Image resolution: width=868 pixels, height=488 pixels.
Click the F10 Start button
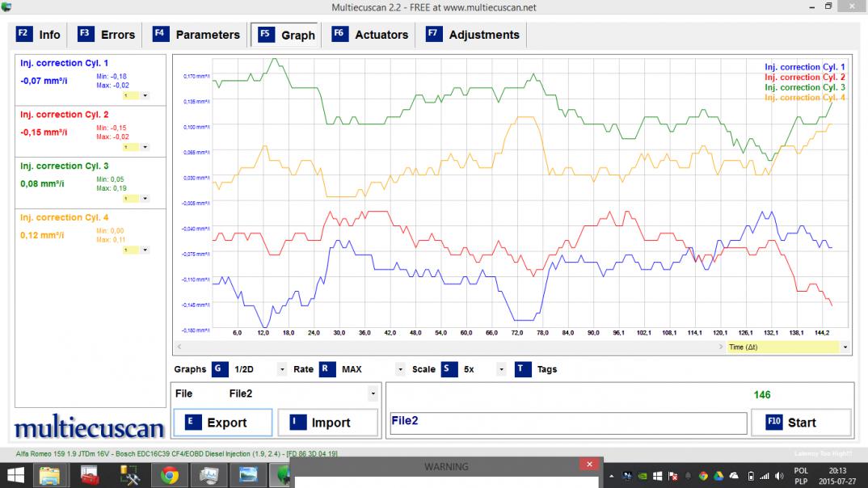coord(800,423)
